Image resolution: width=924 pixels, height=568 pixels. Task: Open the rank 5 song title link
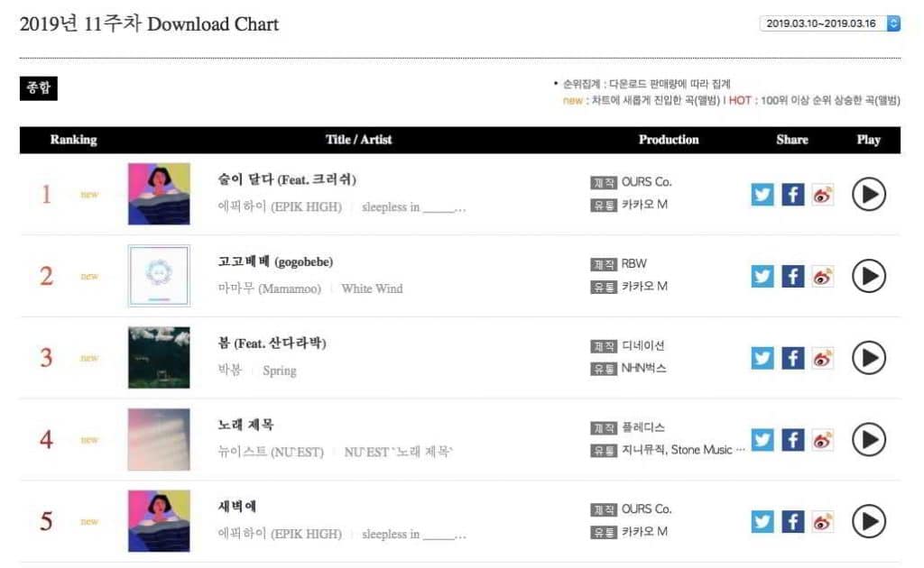[x=237, y=507]
